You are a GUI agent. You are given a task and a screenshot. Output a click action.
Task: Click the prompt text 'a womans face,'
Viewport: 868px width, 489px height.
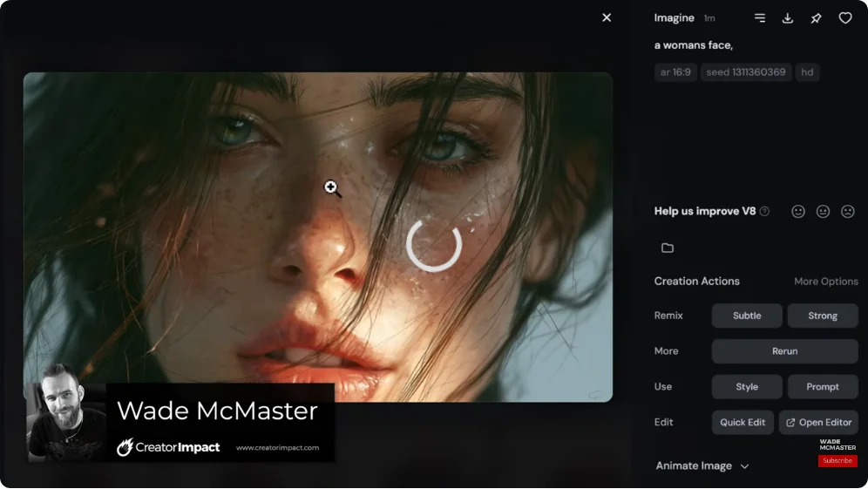coord(693,45)
